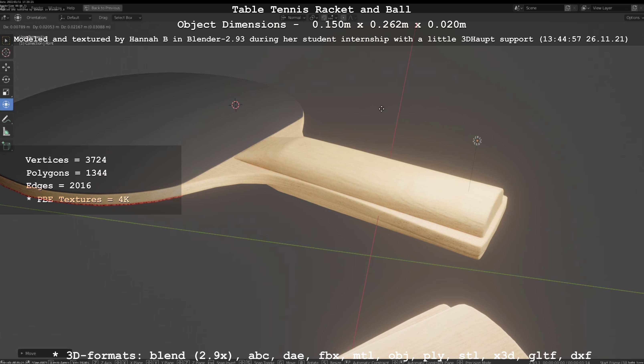Open the Window menu
This screenshot has width=644, height=364.
tap(55, 8)
